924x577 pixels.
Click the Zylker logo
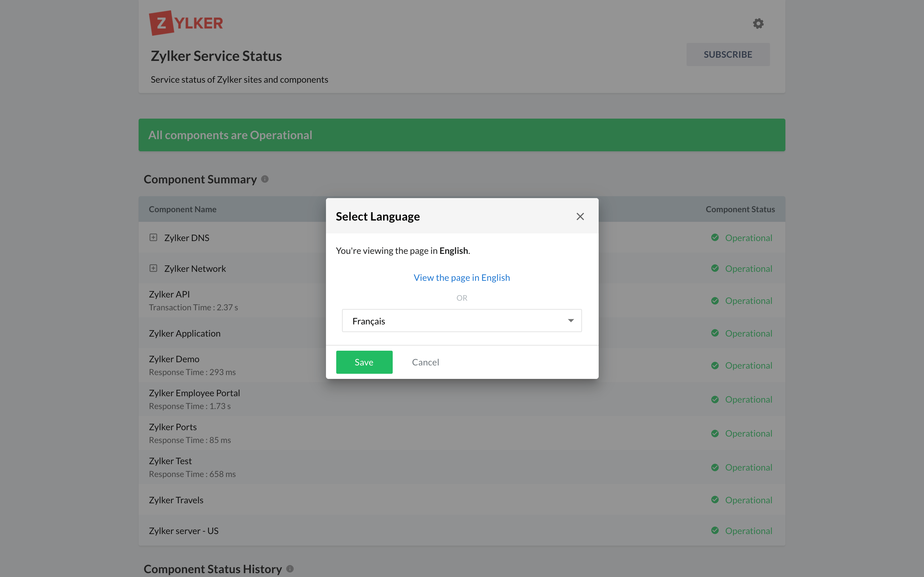tap(186, 23)
